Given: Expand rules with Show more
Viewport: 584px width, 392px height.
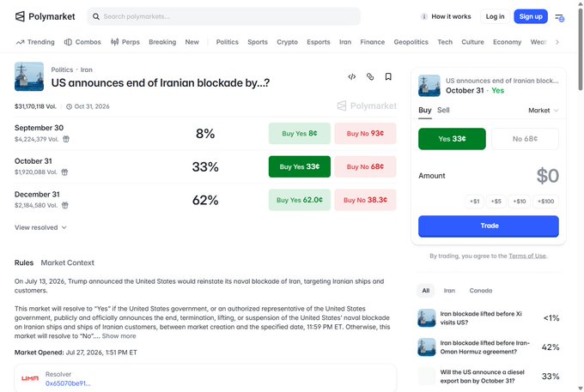Looking at the screenshot, I should (x=119, y=336).
